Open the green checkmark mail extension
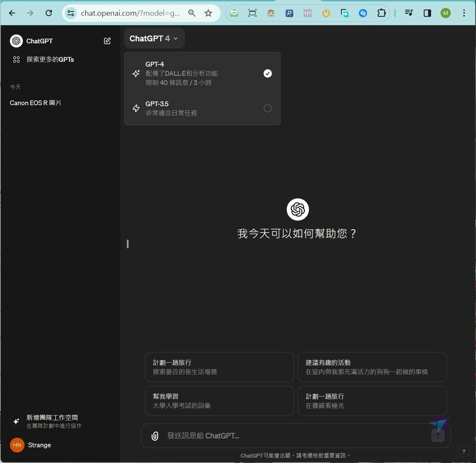The width and height of the screenshot is (476, 463). [234, 13]
